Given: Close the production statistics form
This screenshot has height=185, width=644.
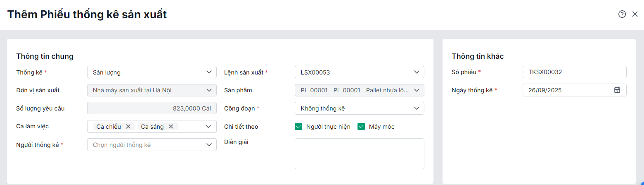Looking at the screenshot, I should pos(635,14).
